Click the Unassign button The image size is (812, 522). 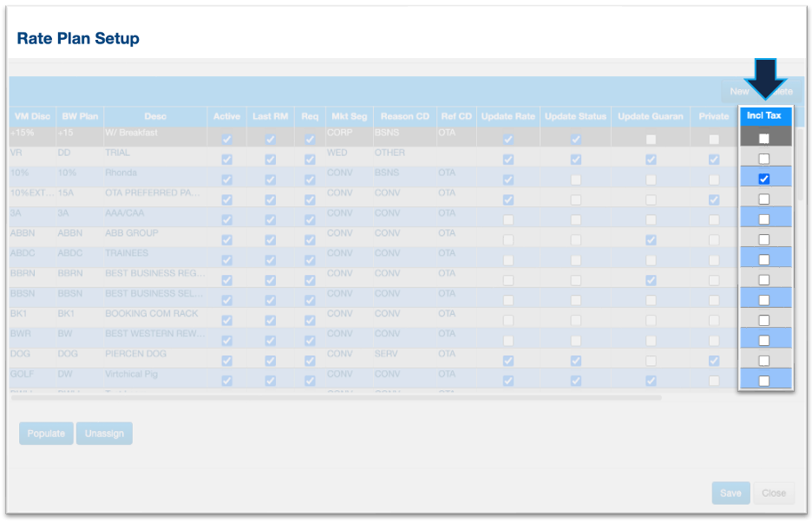[x=104, y=434]
